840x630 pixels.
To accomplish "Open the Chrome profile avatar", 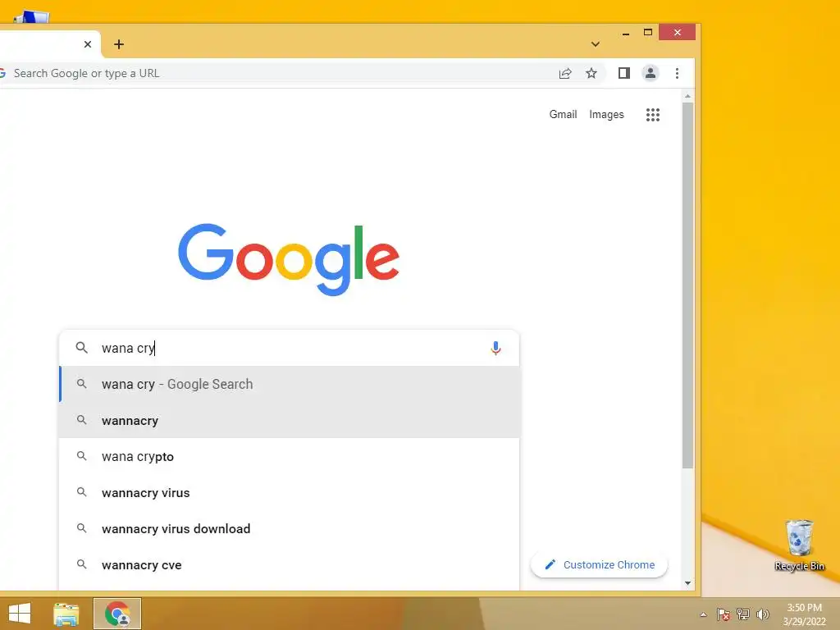I will pyautogui.click(x=651, y=73).
